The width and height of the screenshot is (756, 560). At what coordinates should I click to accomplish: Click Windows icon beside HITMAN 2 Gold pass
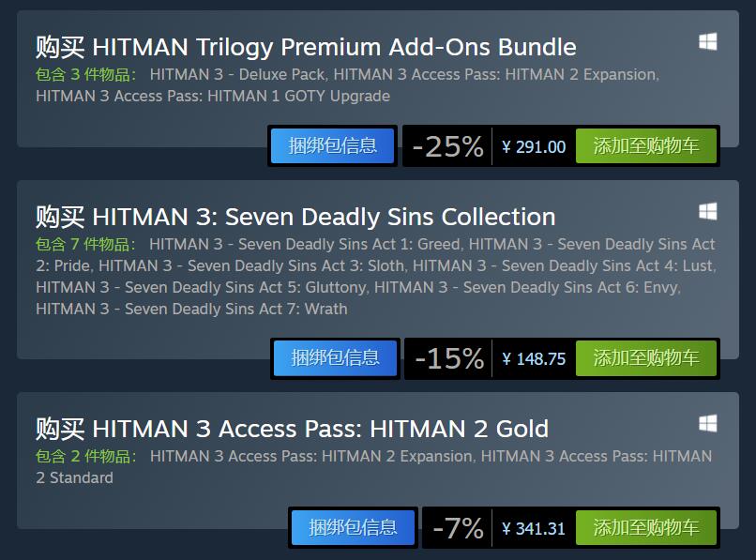[x=708, y=424]
